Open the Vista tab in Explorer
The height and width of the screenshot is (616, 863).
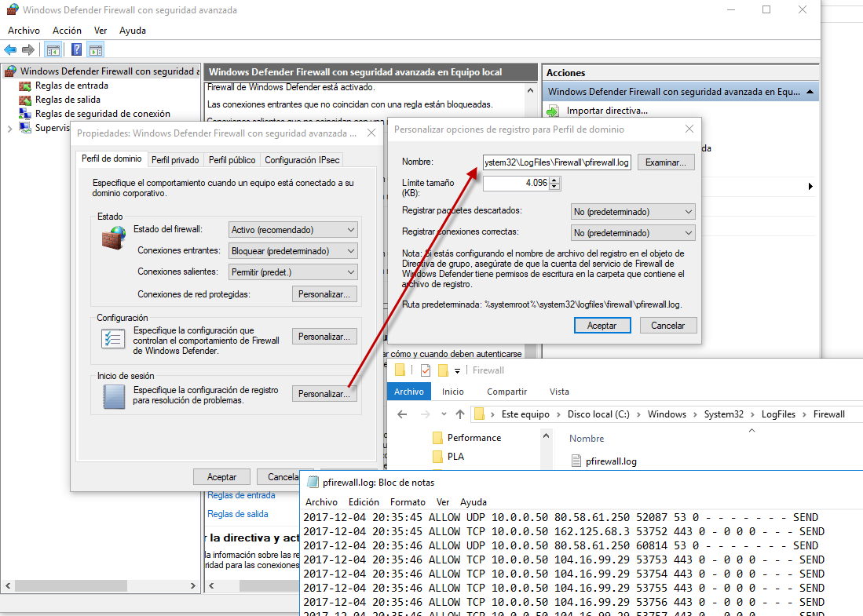559,392
